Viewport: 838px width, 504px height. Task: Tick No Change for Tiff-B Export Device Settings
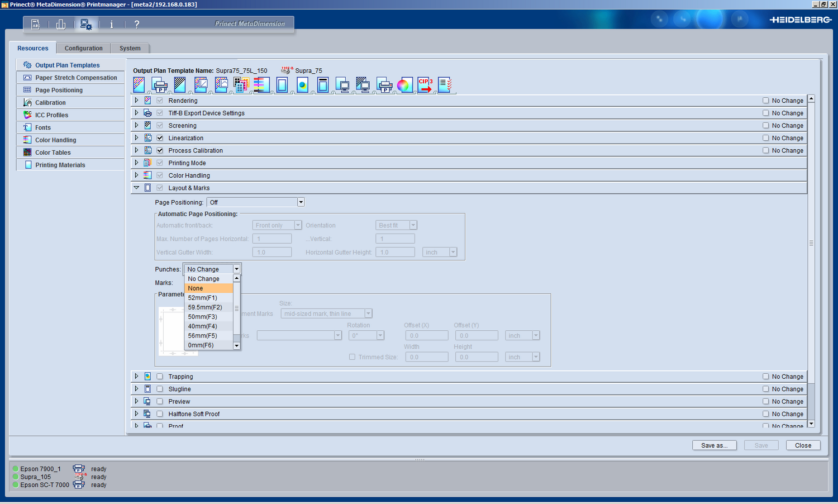(x=766, y=113)
